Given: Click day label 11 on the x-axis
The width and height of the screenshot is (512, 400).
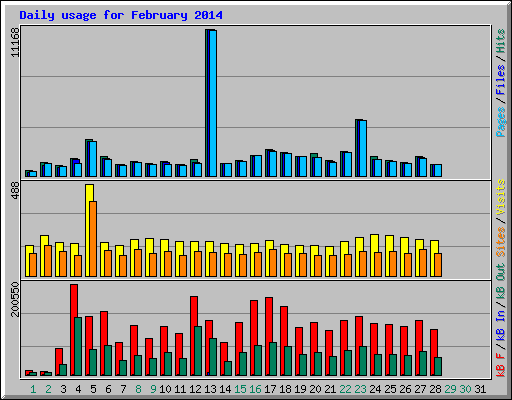Looking at the screenshot, I should tap(180, 389).
